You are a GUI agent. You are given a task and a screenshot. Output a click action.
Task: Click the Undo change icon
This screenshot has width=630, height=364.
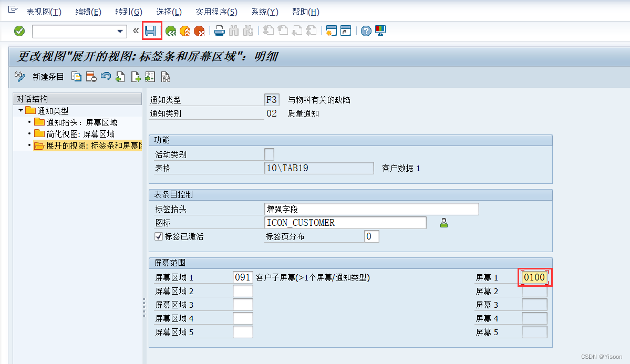click(x=106, y=77)
